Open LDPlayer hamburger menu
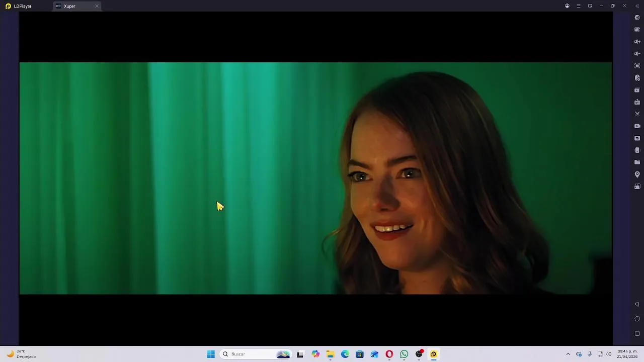The image size is (644, 362). click(x=579, y=6)
